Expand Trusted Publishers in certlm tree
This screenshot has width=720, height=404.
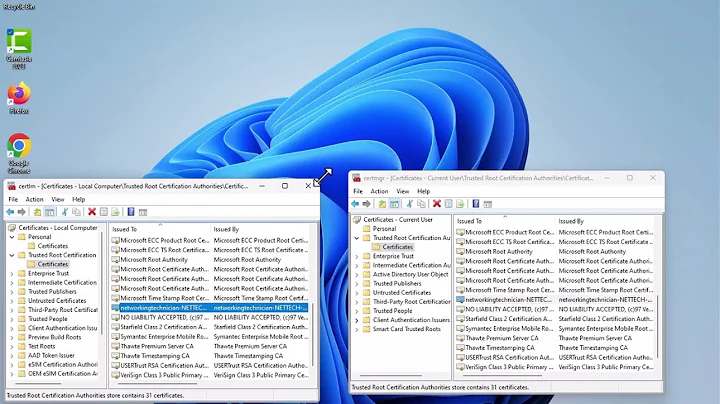point(12,292)
